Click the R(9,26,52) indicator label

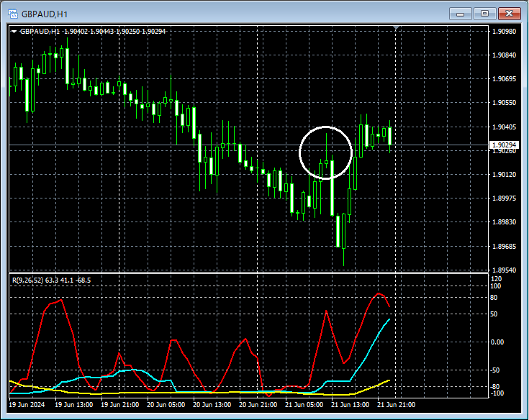(x=51, y=280)
